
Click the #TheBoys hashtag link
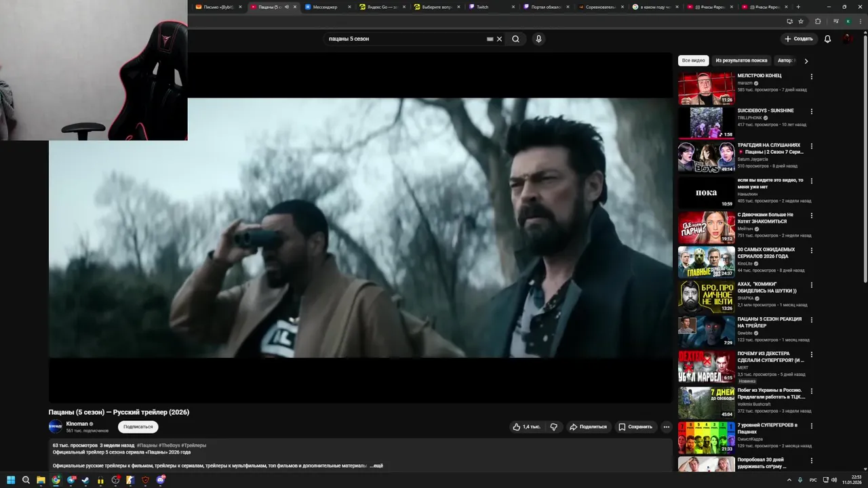pos(170,445)
